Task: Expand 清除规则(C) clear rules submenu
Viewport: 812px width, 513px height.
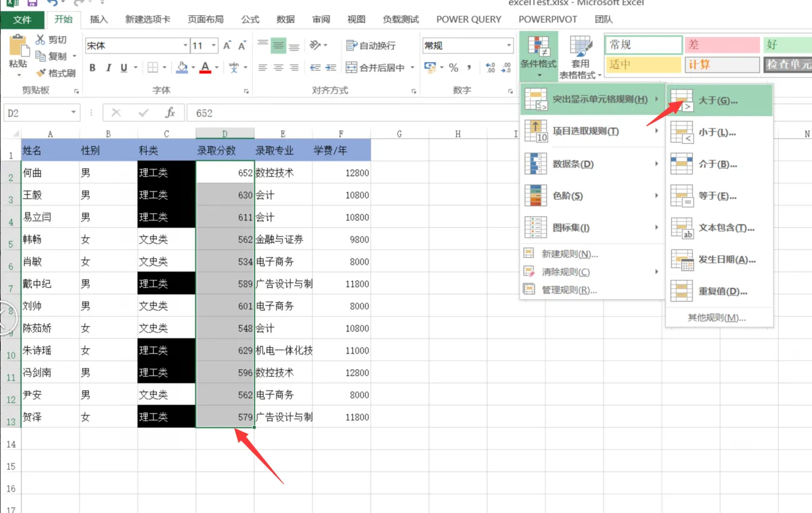Action: 592,272
